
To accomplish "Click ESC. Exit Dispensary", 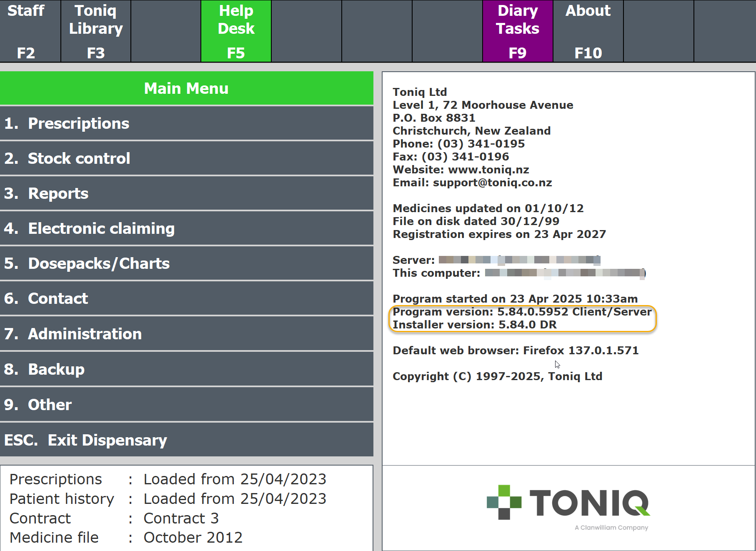I will pyautogui.click(x=187, y=440).
